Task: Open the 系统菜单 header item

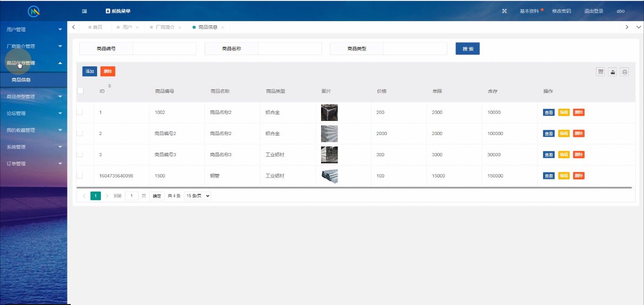Action: coord(118,11)
